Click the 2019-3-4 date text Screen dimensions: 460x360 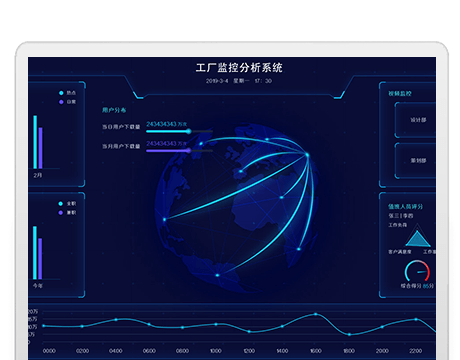tap(217, 81)
